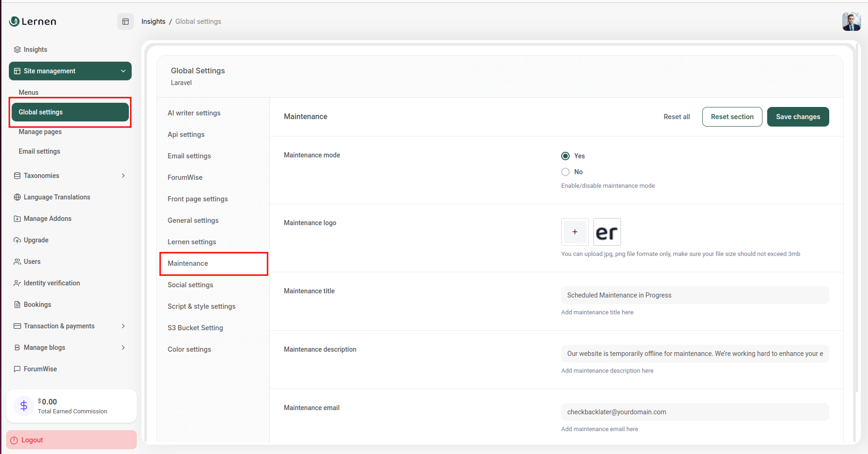Select No for maintenance mode
This screenshot has width=868, height=454.
coord(565,172)
